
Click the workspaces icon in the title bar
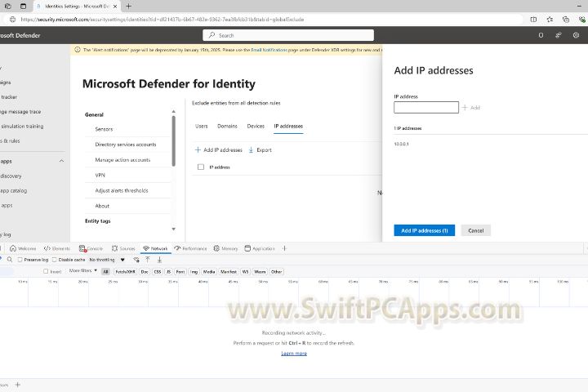click(7, 6)
